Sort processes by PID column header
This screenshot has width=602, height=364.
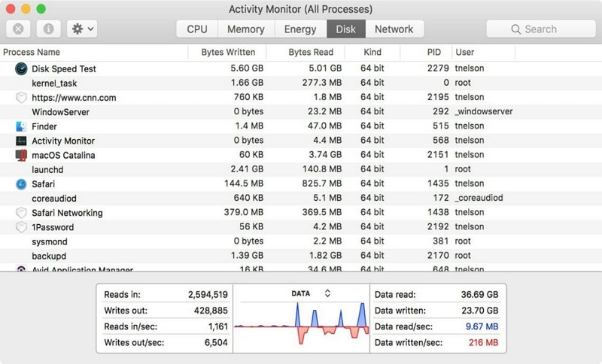tap(433, 53)
